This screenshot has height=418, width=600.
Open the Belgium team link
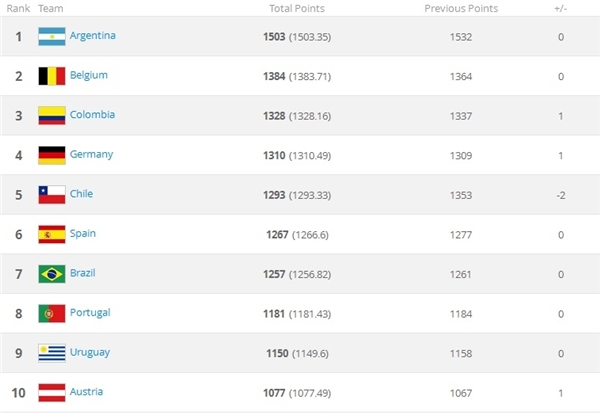pyautogui.click(x=89, y=75)
